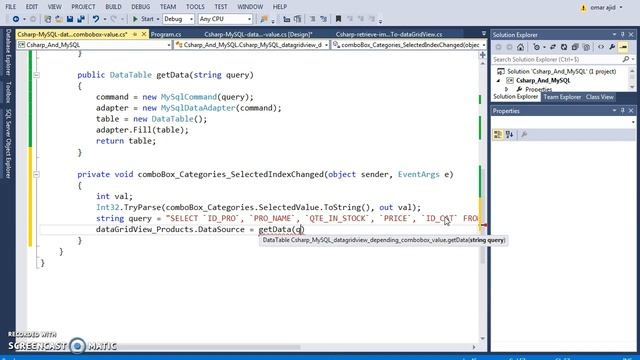Open the SQL Server Object Explorer side tab
The width and height of the screenshot is (640, 360).
coord(9,143)
